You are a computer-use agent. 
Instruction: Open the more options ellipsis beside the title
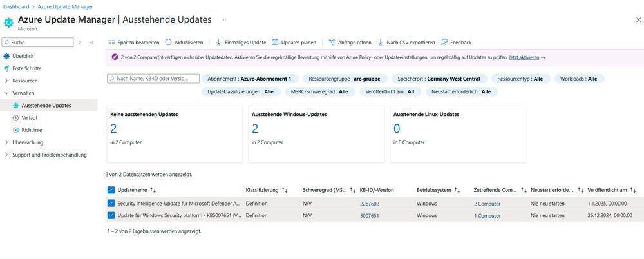tap(223, 19)
